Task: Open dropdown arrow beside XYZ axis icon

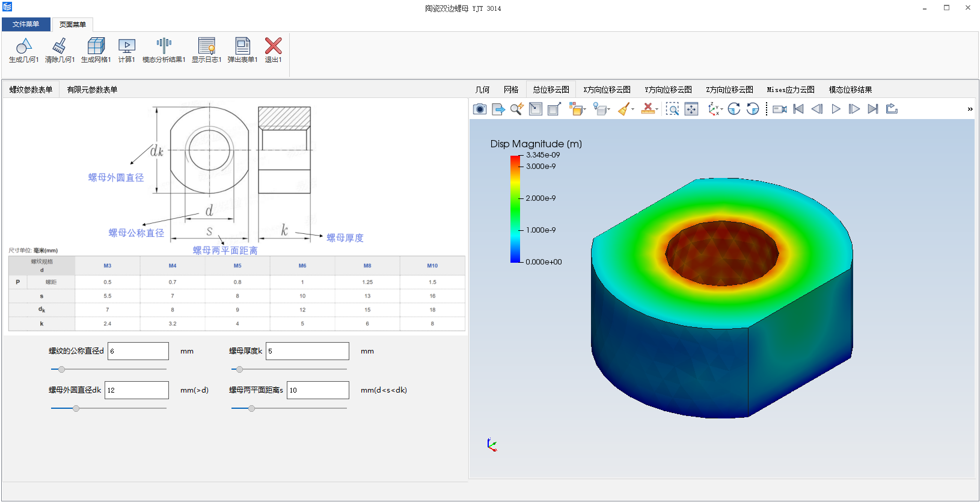Action: coord(721,109)
